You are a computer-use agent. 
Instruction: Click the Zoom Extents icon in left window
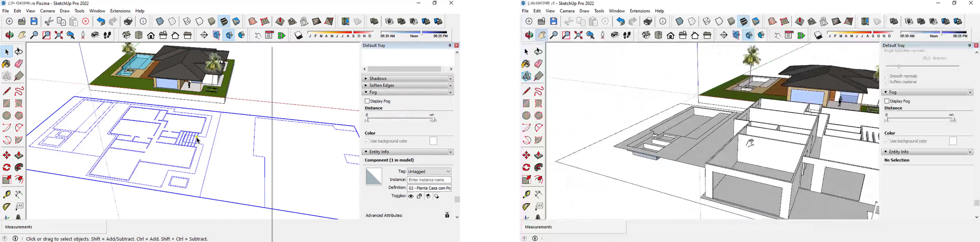(59, 35)
